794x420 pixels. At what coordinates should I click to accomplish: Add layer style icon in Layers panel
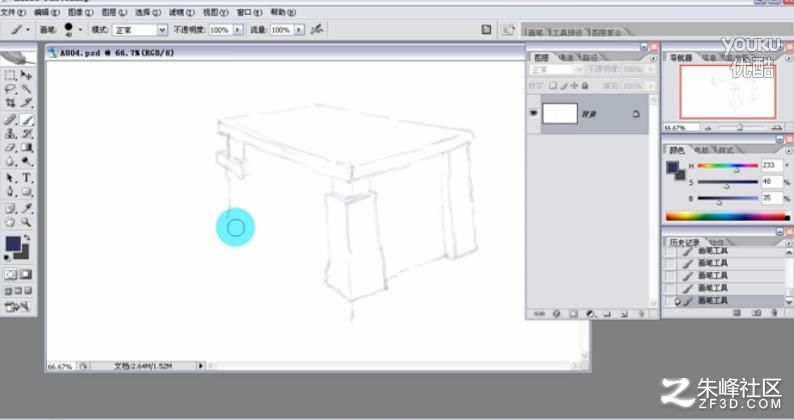(556, 314)
